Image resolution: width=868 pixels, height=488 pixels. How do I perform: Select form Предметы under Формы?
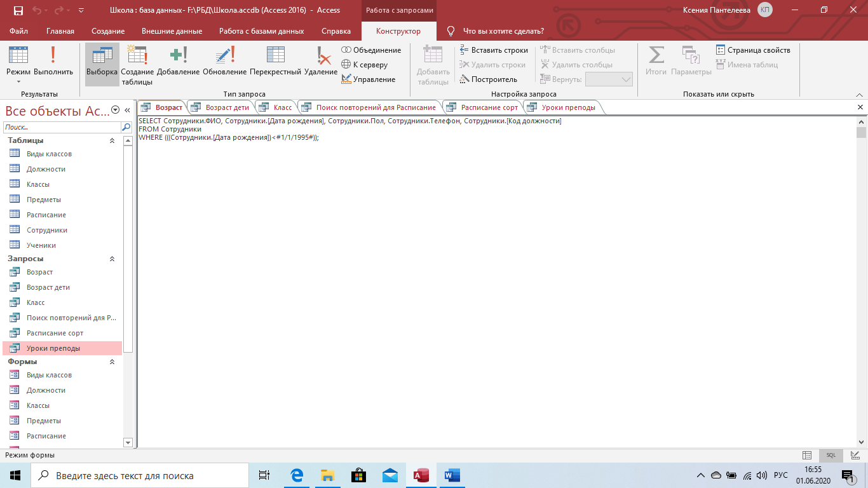pyautogui.click(x=62, y=421)
